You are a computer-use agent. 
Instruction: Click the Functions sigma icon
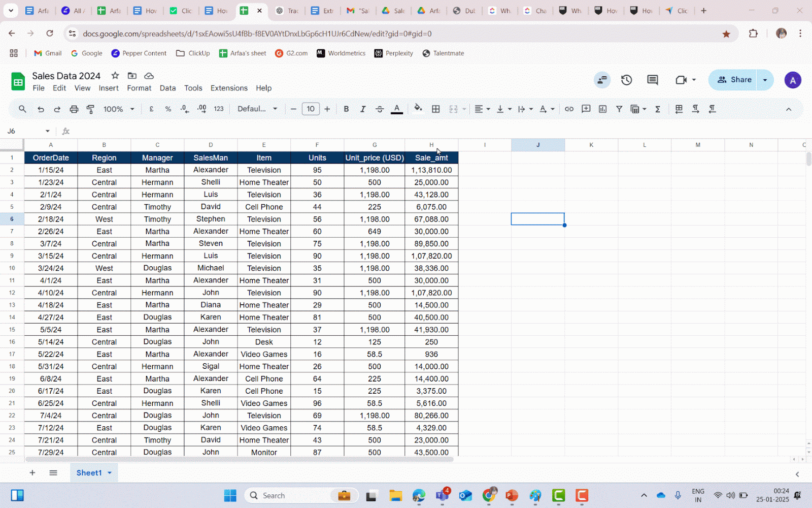(658, 109)
